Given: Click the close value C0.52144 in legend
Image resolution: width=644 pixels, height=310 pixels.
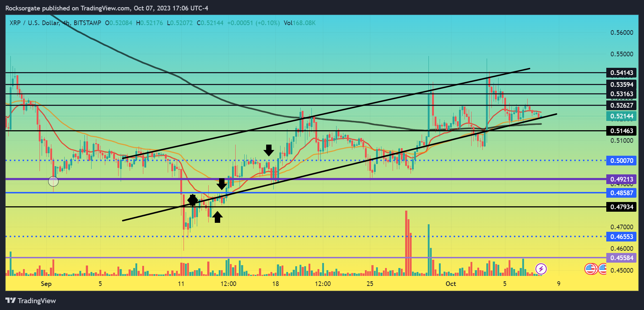Looking at the screenshot, I should [x=210, y=23].
